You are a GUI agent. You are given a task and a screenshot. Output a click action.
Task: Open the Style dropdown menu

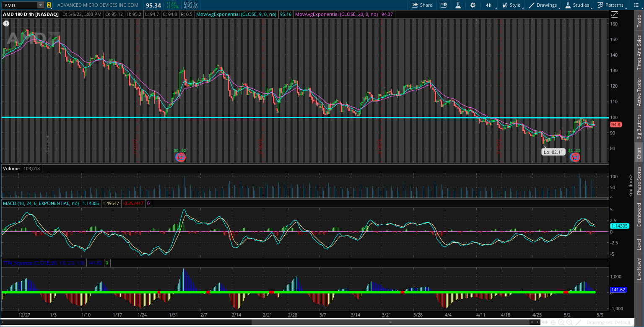pos(512,5)
